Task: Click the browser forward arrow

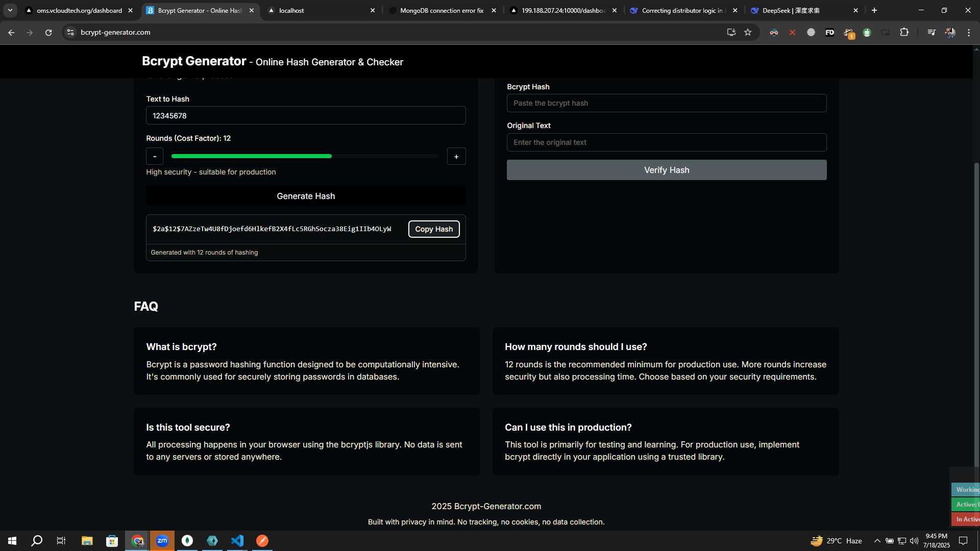Action: [x=30, y=32]
